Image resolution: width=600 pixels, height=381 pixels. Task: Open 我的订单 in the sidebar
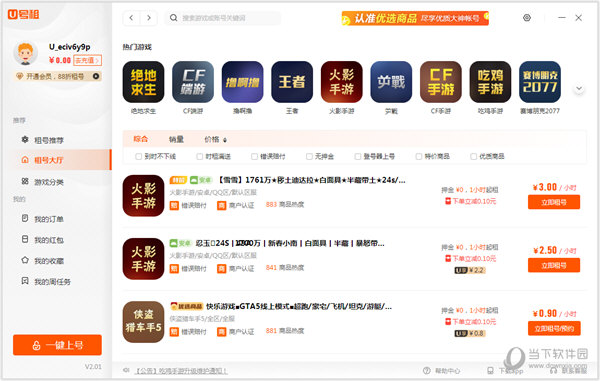(49, 219)
